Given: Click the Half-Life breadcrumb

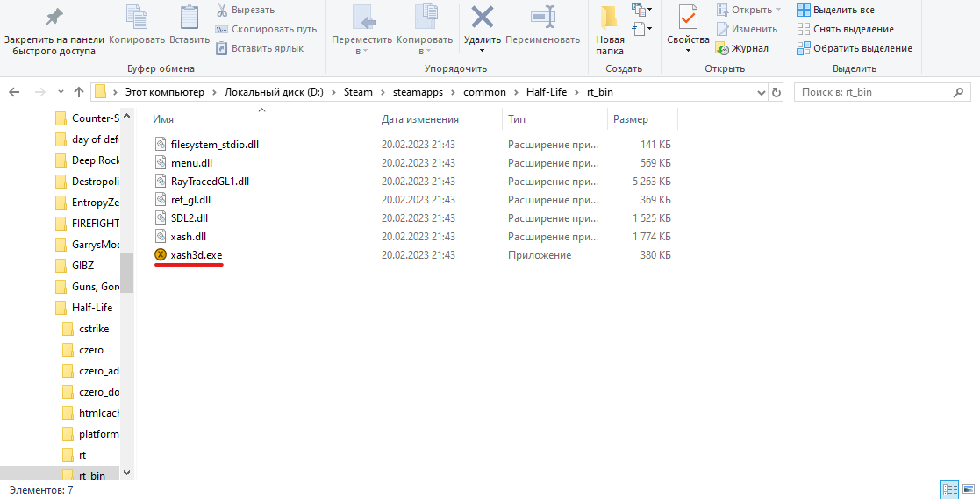Looking at the screenshot, I should pyautogui.click(x=547, y=92).
